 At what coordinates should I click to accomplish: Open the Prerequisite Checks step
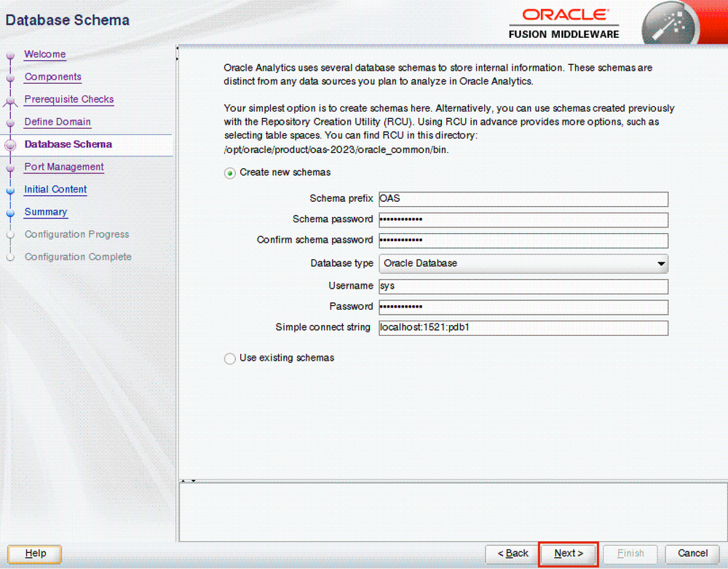click(x=69, y=99)
